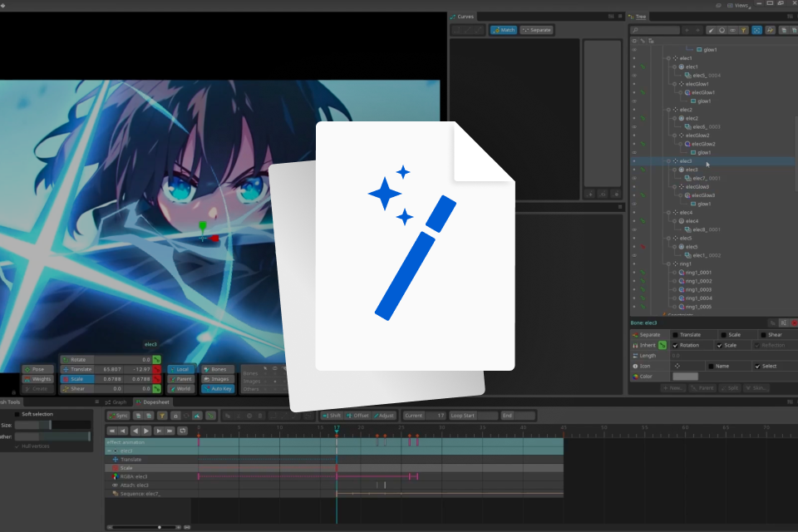
Task: Select the Curves panel tab
Action: coord(462,17)
